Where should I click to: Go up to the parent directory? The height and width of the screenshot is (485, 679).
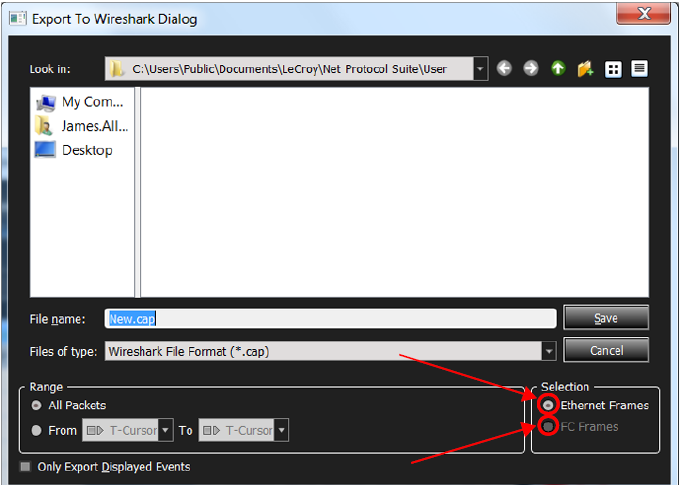(x=558, y=68)
